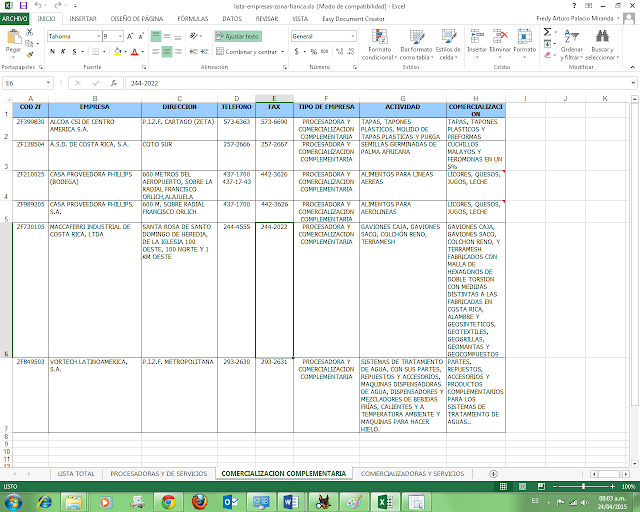Click the Name Box showing E6
Viewport: 640px width, 512px height.
27,83
